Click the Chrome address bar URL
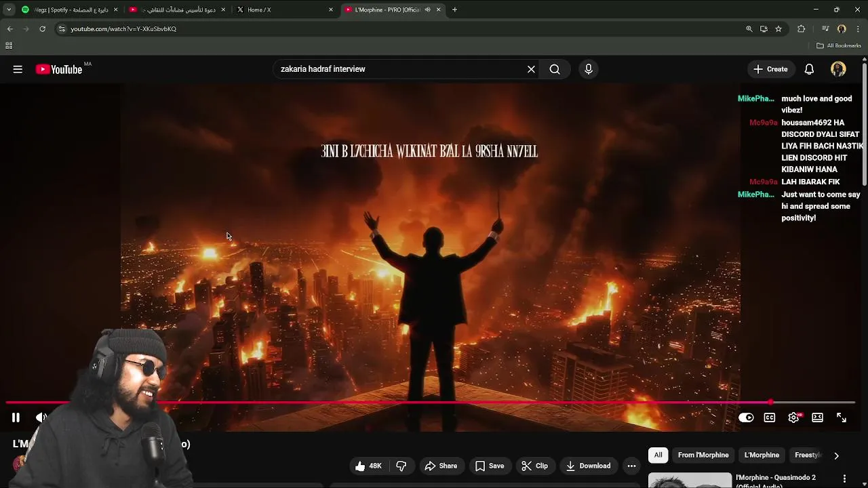The height and width of the screenshot is (488, 868). (x=123, y=29)
